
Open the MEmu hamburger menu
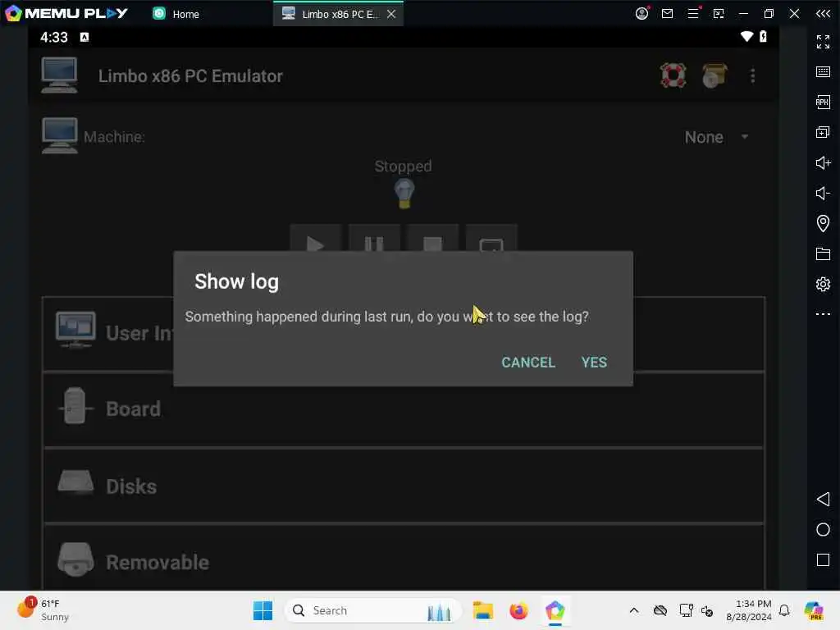(693, 13)
